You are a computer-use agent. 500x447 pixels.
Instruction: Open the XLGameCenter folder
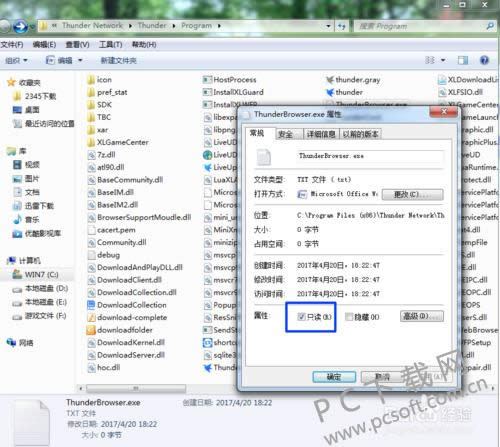coord(118,142)
